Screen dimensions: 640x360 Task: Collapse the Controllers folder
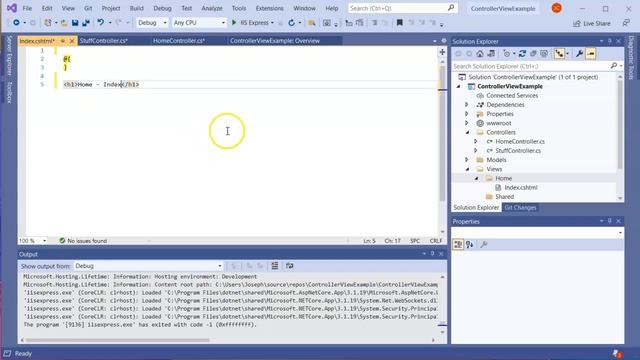467,132
